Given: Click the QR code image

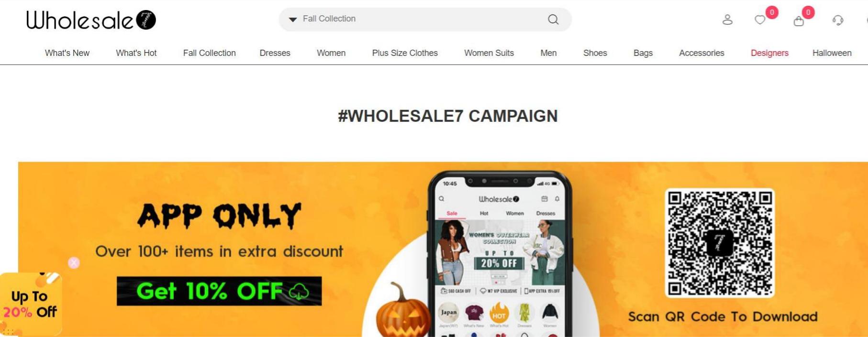Looking at the screenshot, I should tap(720, 243).
